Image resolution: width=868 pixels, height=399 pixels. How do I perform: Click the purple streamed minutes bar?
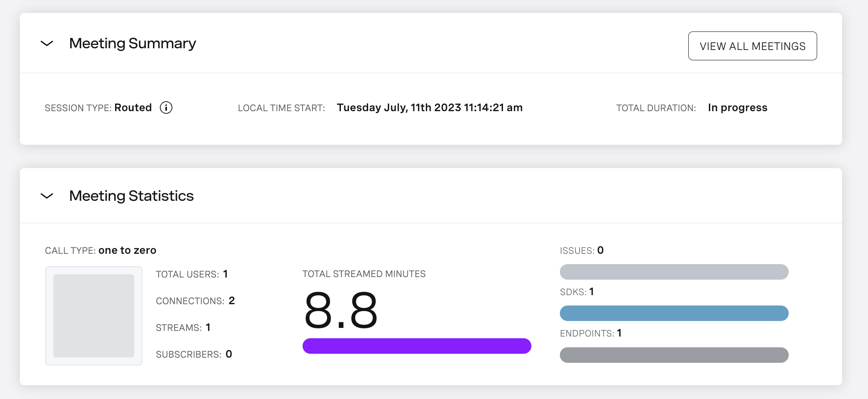coord(416,346)
